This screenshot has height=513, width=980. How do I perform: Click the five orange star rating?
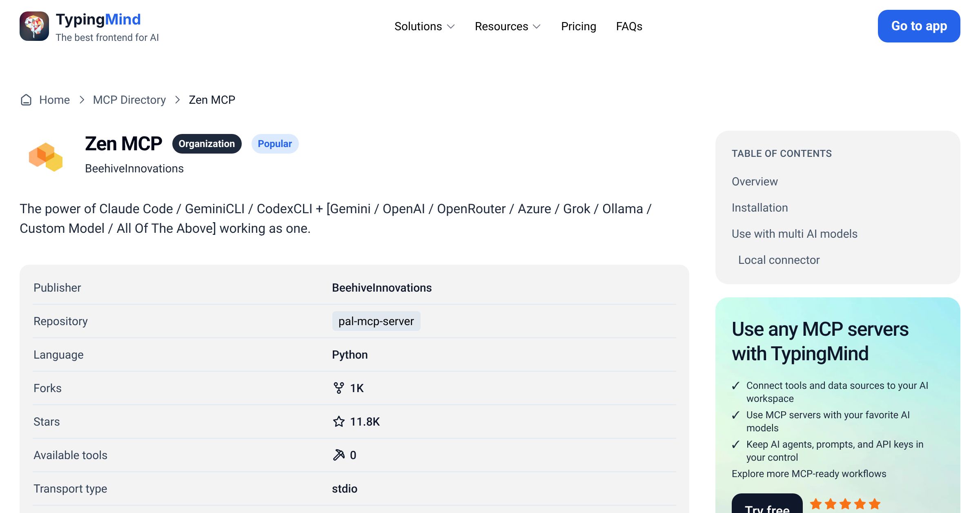(845, 504)
